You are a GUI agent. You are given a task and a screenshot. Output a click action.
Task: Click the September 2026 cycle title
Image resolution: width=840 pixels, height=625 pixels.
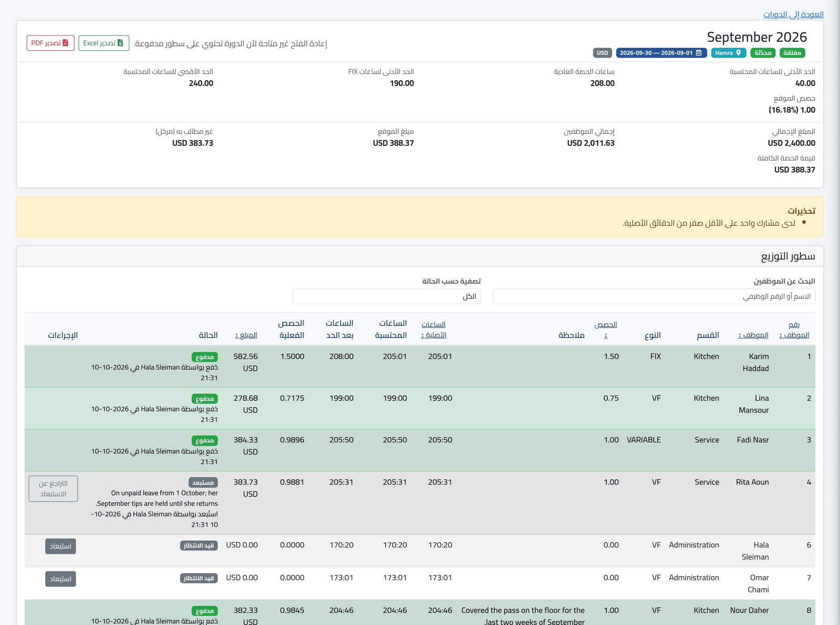[x=757, y=37]
